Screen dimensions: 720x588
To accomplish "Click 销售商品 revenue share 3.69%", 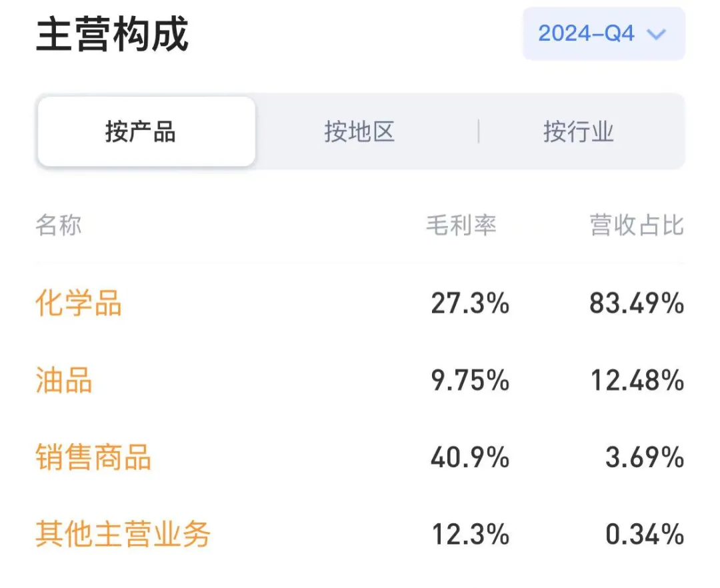I will (645, 457).
